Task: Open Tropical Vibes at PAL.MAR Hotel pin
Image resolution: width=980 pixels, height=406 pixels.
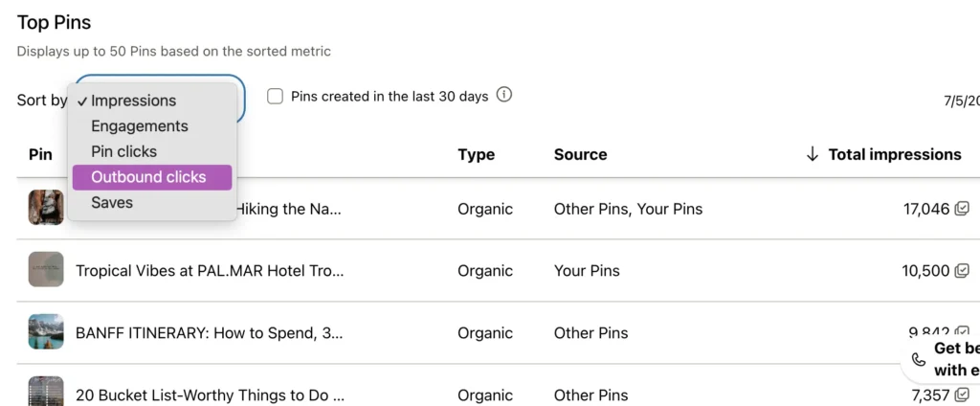Action: tap(210, 271)
